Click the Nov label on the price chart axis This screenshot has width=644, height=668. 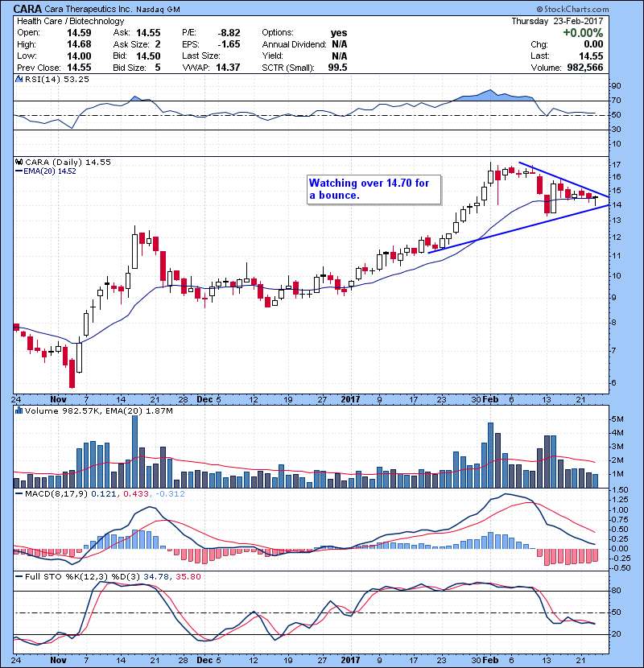[x=58, y=400]
